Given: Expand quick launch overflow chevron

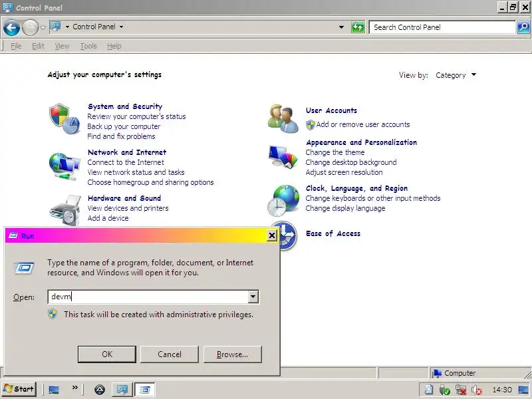Looking at the screenshot, I should [x=75, y=388].
